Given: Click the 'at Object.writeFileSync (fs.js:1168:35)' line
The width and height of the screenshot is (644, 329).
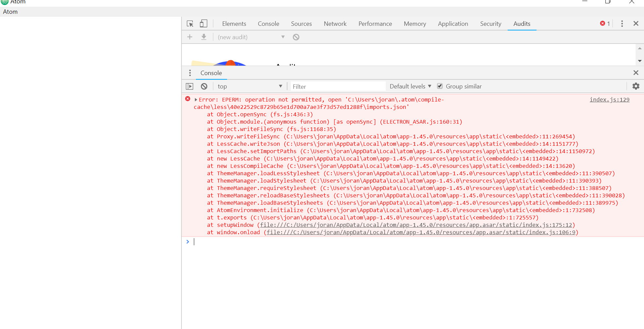Looking at the screenshot, I should coord(271,129).
